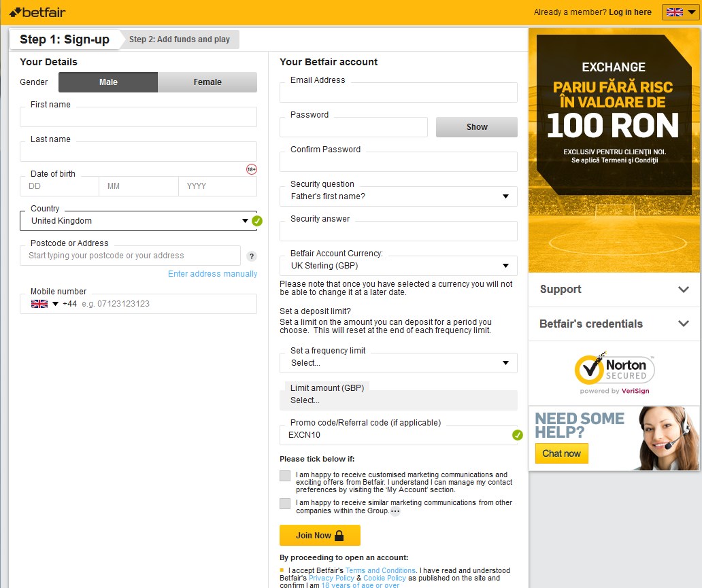Select Female gender

(x=207, y=82)
